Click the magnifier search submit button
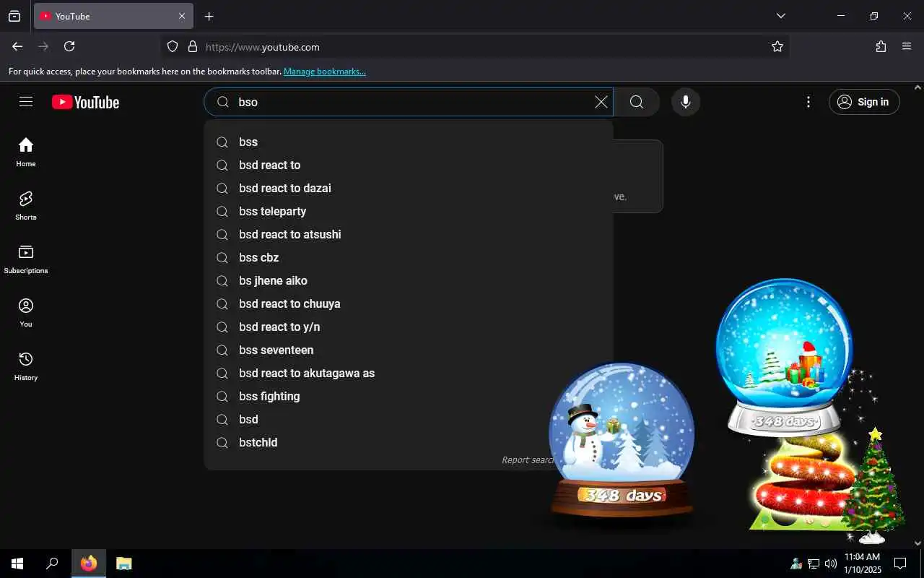This screenshot has height=578, width=924. point(637,102)
